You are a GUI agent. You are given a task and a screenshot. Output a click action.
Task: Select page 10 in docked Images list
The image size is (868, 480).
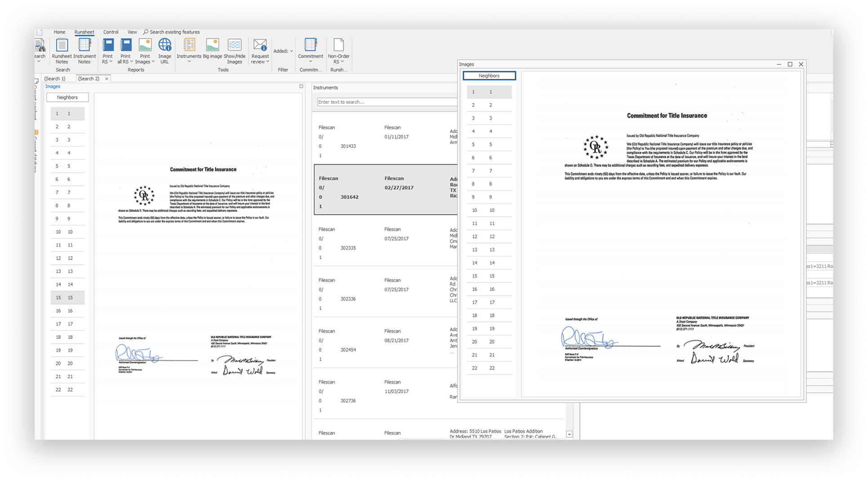tap(67, 232)
